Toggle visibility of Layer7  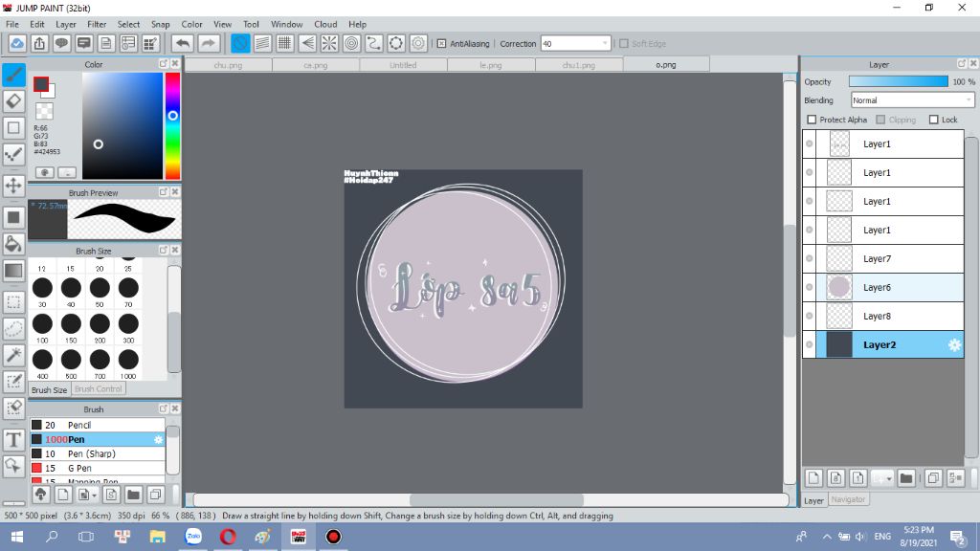click(x=810, y=258)
